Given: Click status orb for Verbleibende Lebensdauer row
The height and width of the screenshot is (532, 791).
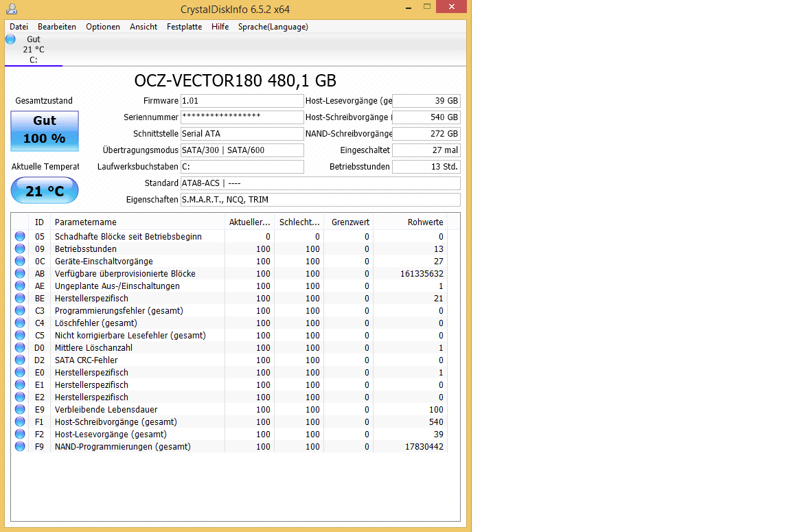Looking at the screenshot, I should pos(20,409).
